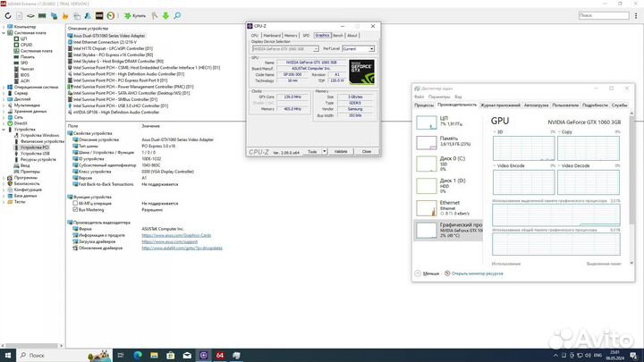Viewport: 644px width, 362px height.
Task: Switch to the Memory tab in CPU-Z
Action: pyautogui.click(x=291, y=36)
